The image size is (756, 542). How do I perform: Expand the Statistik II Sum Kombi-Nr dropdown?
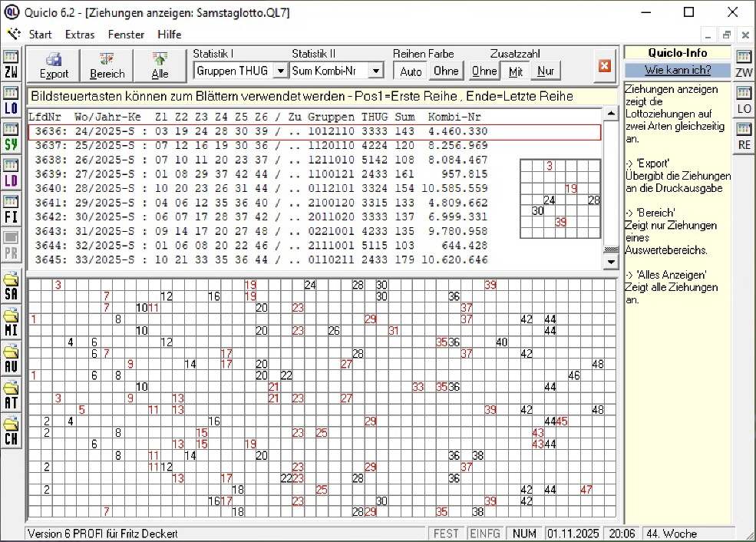tap(375, 71)
